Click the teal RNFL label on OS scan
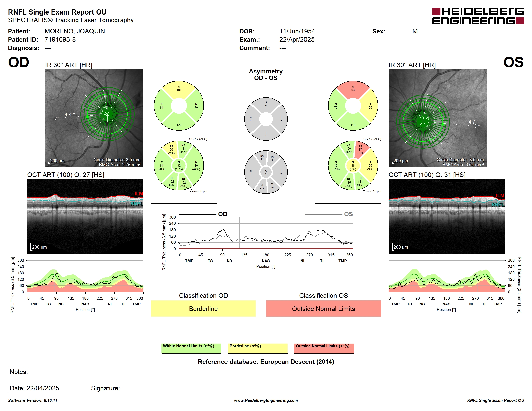The height and width of the screenshot is (411, 532). [x=498, y=204]
